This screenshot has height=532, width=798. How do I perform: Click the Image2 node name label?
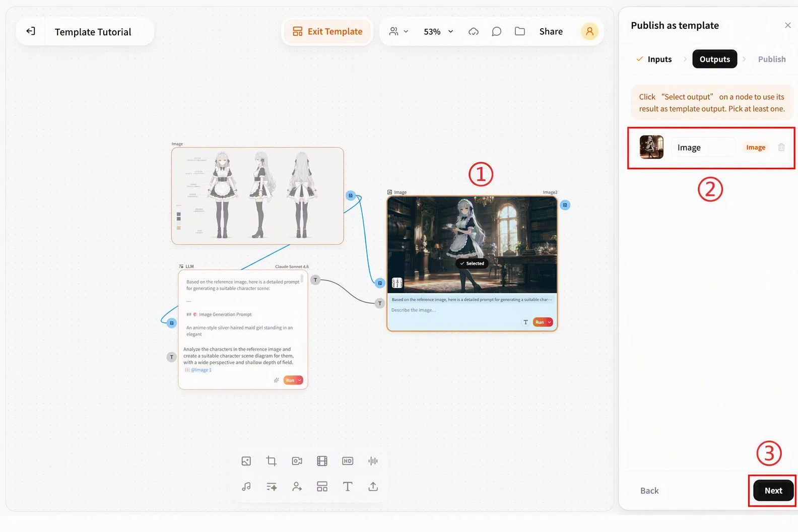click(550, 192)
